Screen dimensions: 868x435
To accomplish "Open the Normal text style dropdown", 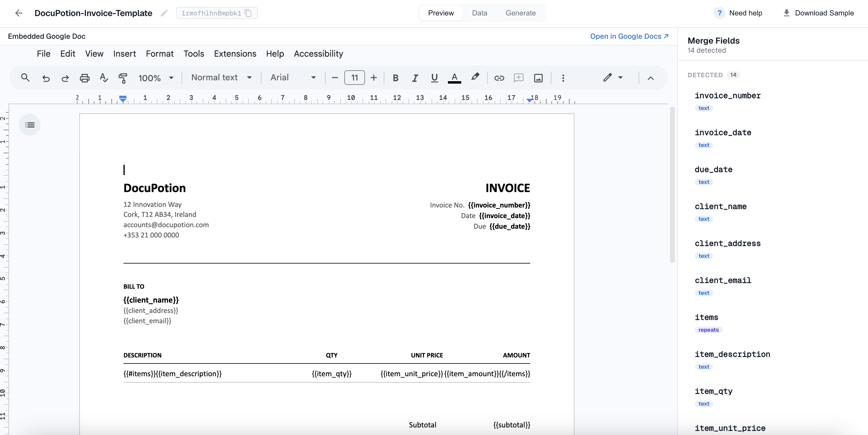I will click(x=221, y=78).
